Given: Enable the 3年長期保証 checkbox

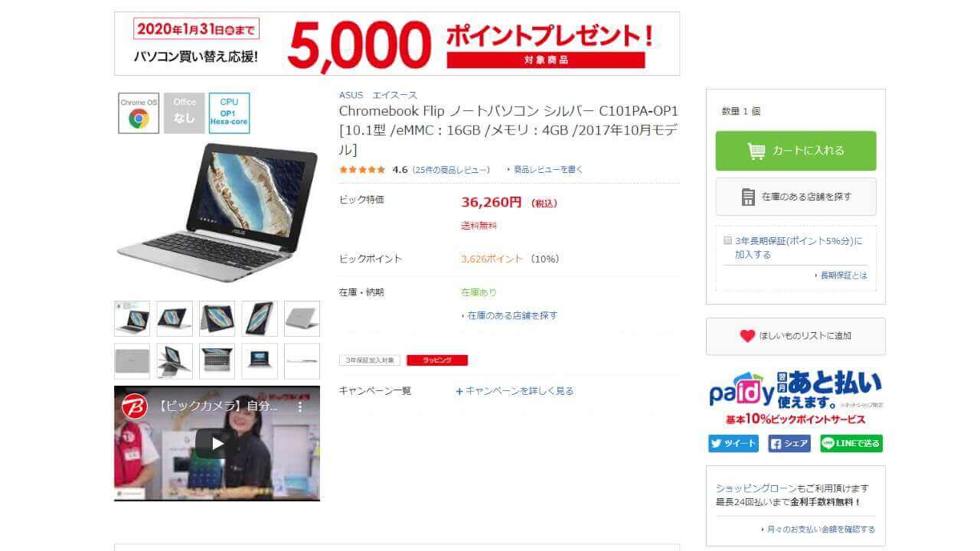Looking at the screenshot, I should coord(728,240).
